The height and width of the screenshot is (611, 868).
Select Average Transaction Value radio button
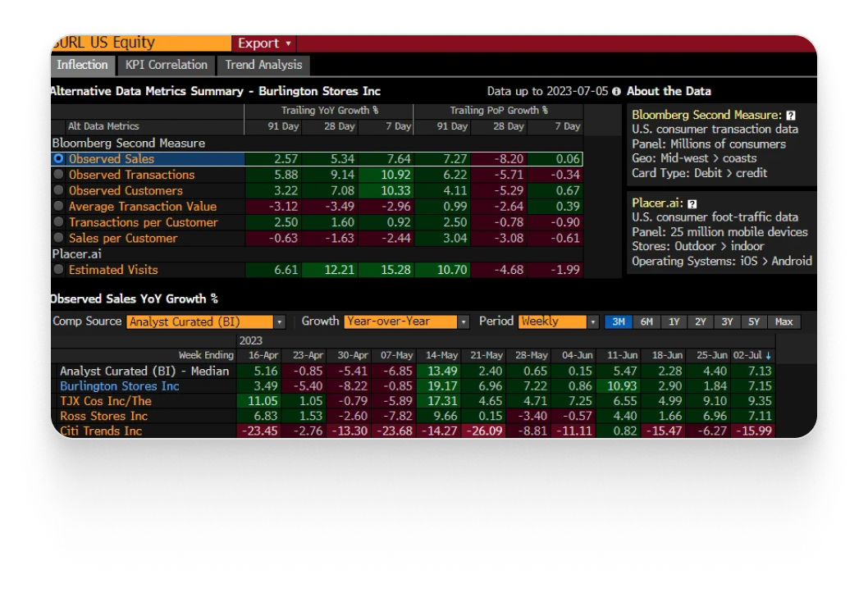tap(58, 207)
